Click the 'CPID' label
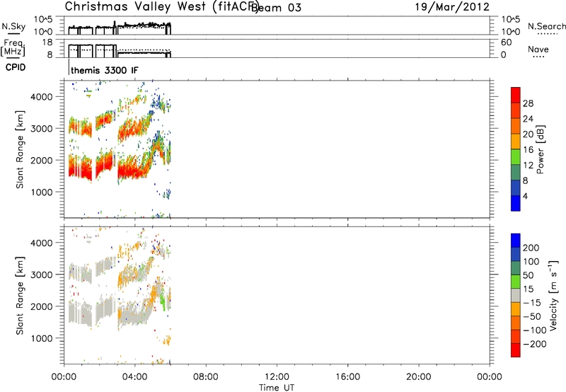The width and height of the screenshot is (566, 392). pyautogui.click(x=16, y=67)
